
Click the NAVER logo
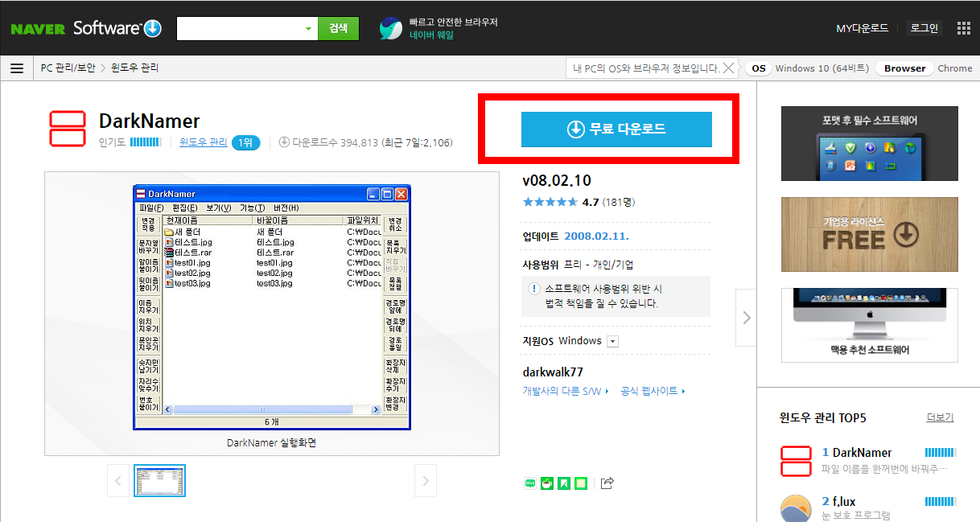pos(38,29)
